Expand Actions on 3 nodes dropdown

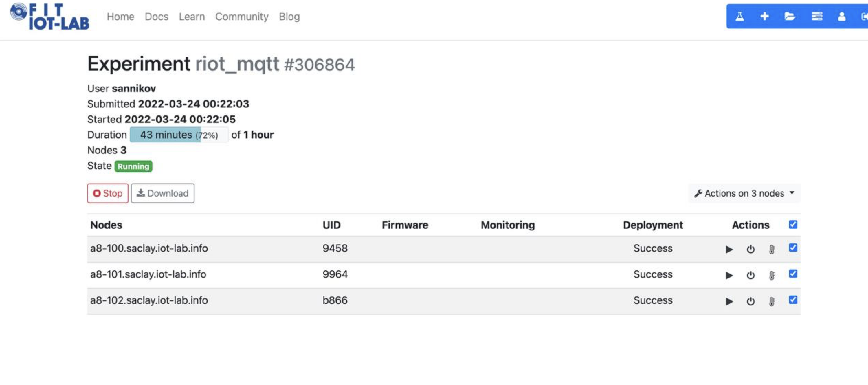(744, 193)
